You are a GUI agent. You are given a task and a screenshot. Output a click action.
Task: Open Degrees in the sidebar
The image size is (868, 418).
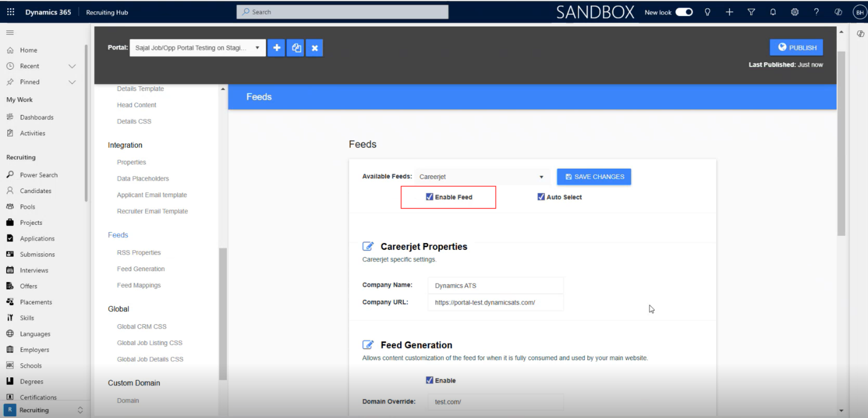[x=32, y=381]
